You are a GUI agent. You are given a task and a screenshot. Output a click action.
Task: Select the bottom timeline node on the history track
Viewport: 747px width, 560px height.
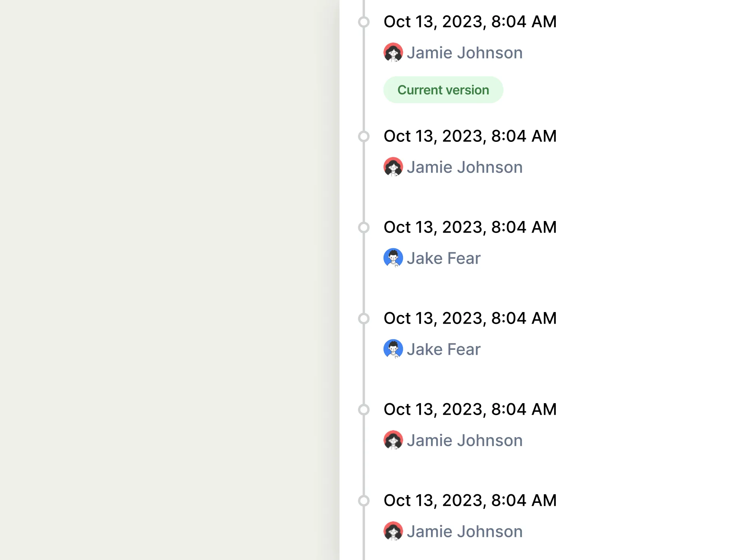[364, 500]
